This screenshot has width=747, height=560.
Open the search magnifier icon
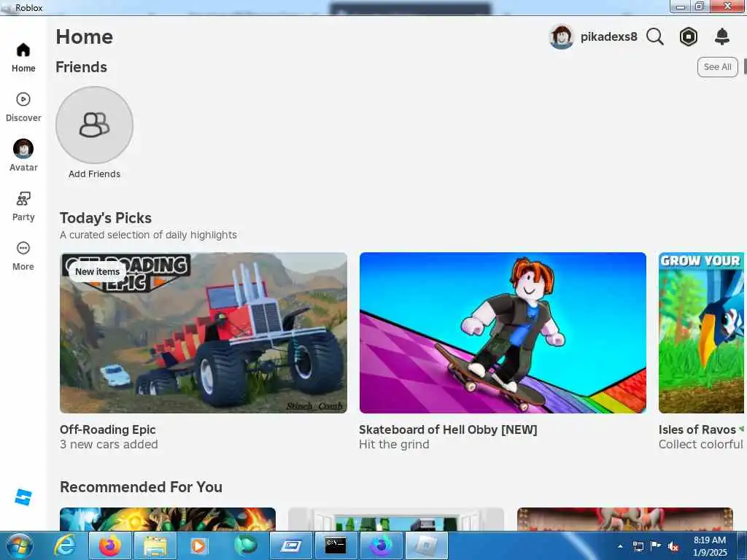(655, 36)
